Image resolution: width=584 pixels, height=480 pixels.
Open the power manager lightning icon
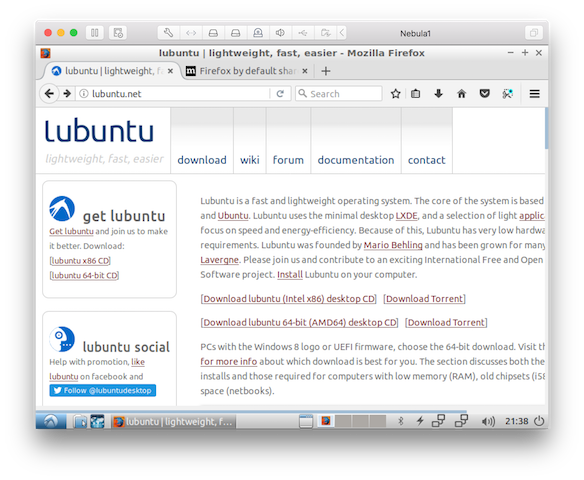(x=420, y=421)
